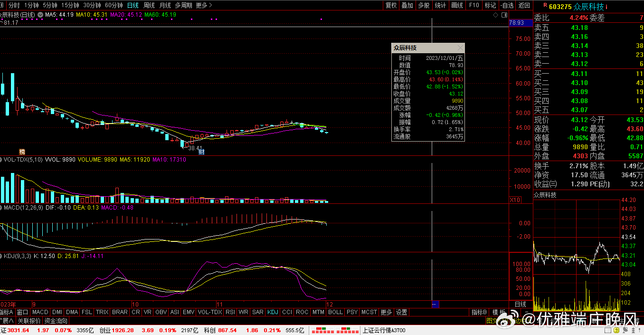Expand the 更多 period dropdown at top
Viewport: 644px width, 335px height.
tap(204, 5)
